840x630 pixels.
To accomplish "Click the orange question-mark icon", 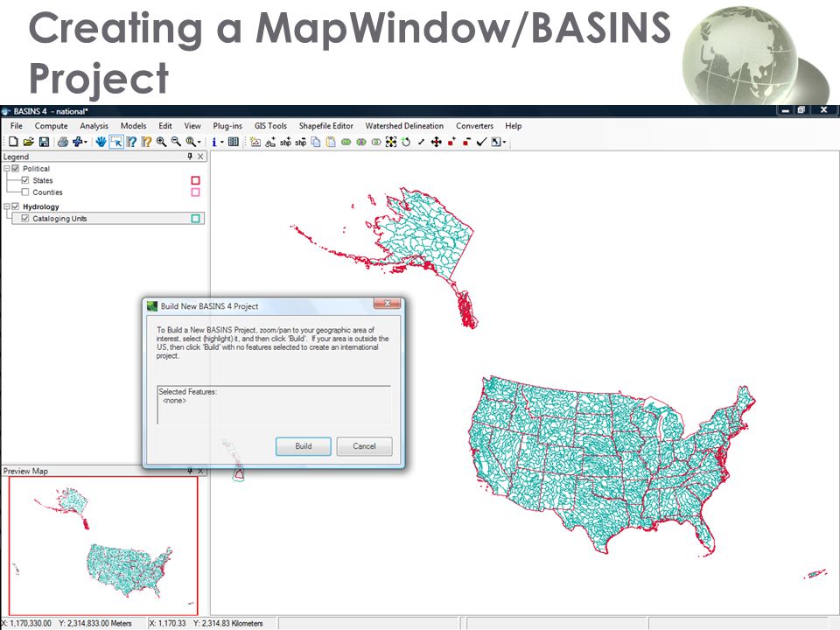I will [146, 142].
